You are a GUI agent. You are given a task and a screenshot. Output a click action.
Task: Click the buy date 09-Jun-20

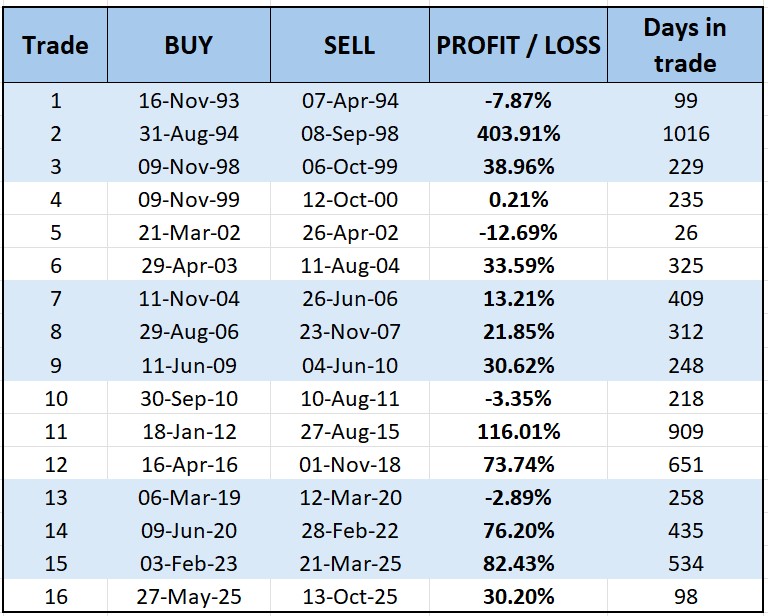pos(189,531)
